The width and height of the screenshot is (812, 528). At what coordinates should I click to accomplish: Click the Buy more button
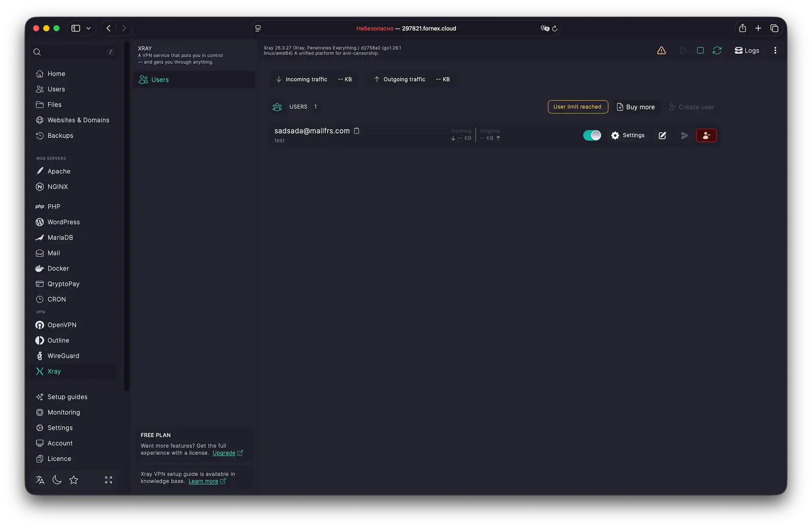(x=636, y=107)
